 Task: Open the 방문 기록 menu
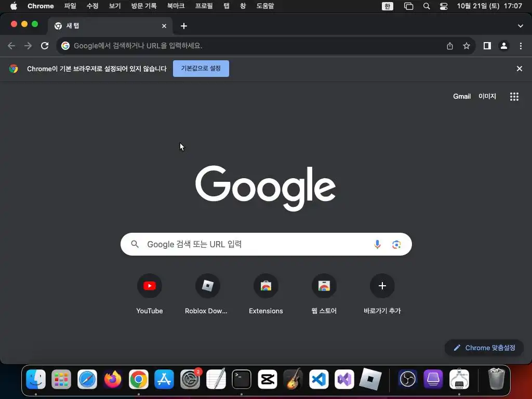coord(144,6)
